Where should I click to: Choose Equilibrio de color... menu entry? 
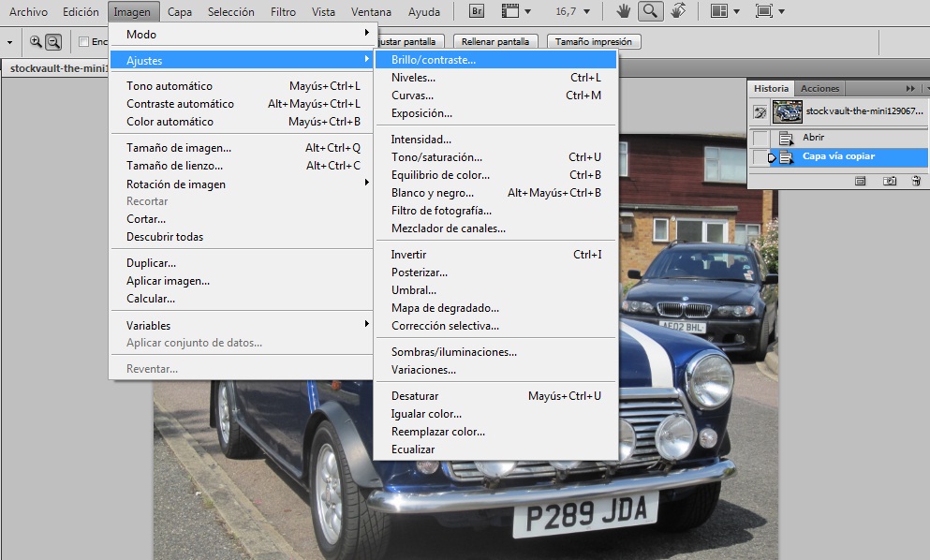pyautogui.click(x=495, y=174)
